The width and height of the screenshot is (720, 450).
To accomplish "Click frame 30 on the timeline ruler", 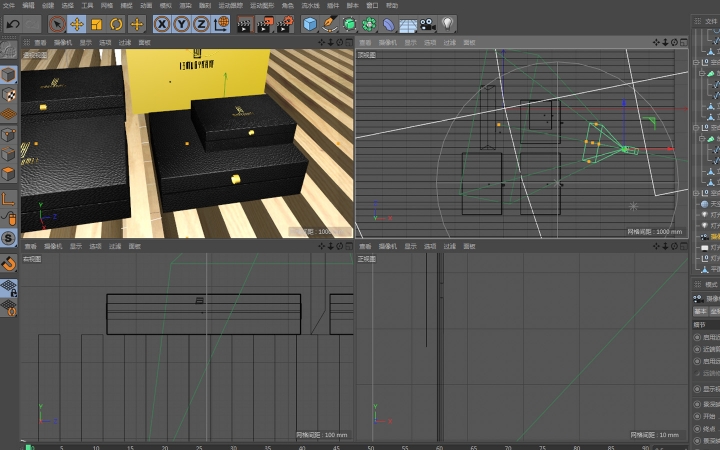I will pyautogui.click(x=233, y=446).
